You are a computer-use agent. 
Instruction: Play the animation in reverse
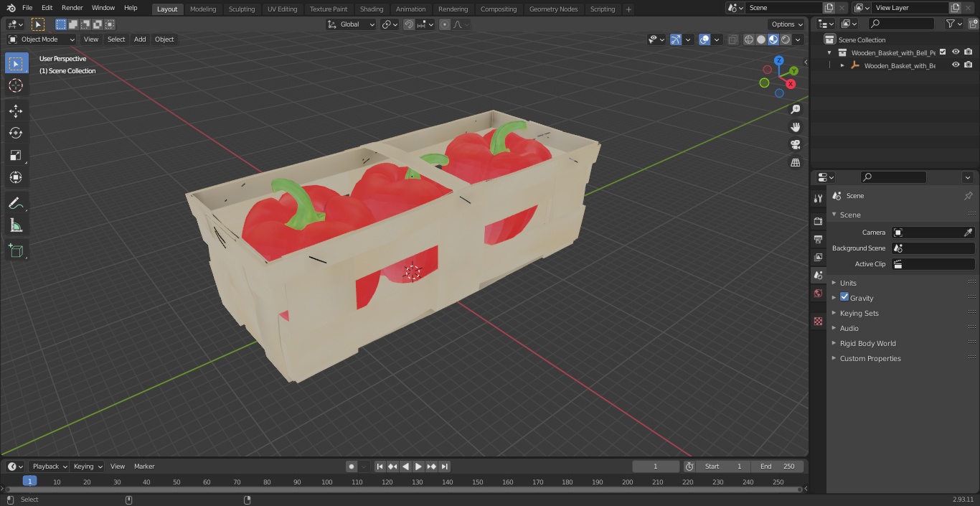coord(406,467)
